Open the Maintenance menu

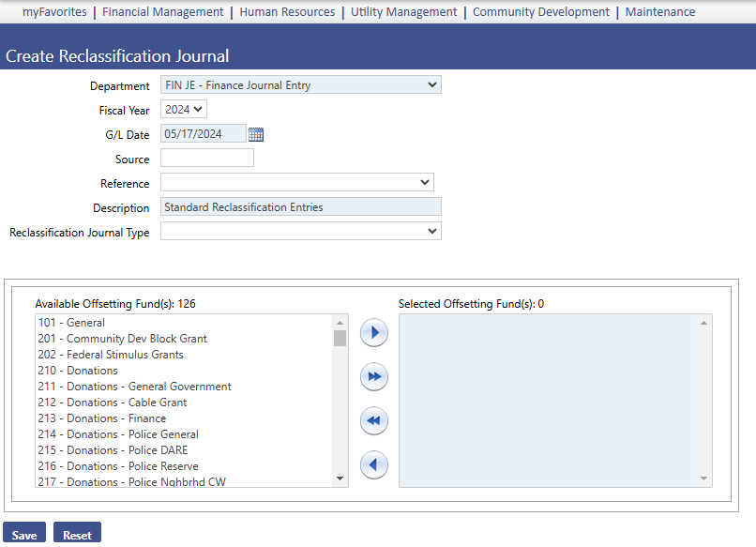tap(660, 12)
